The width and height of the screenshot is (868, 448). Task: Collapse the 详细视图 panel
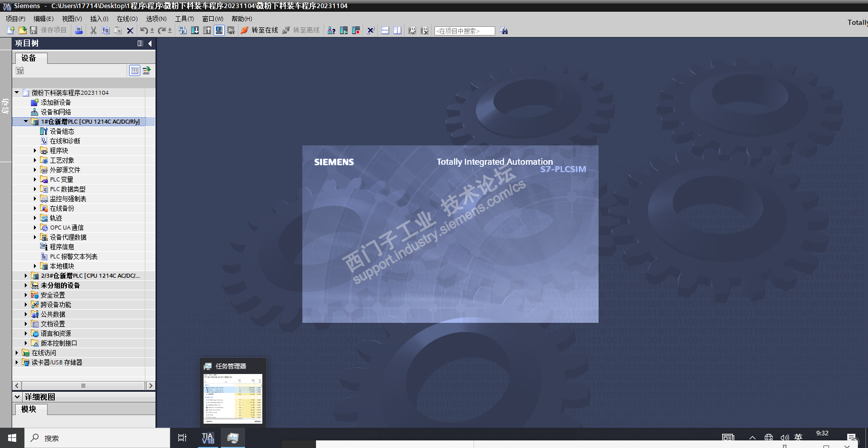[x=17, y=397]
